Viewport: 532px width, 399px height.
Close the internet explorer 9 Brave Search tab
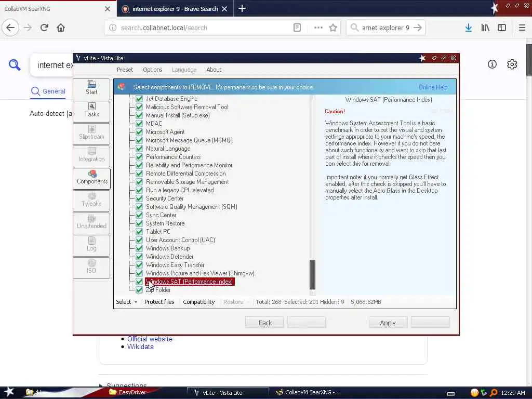[x=224, y=9]
